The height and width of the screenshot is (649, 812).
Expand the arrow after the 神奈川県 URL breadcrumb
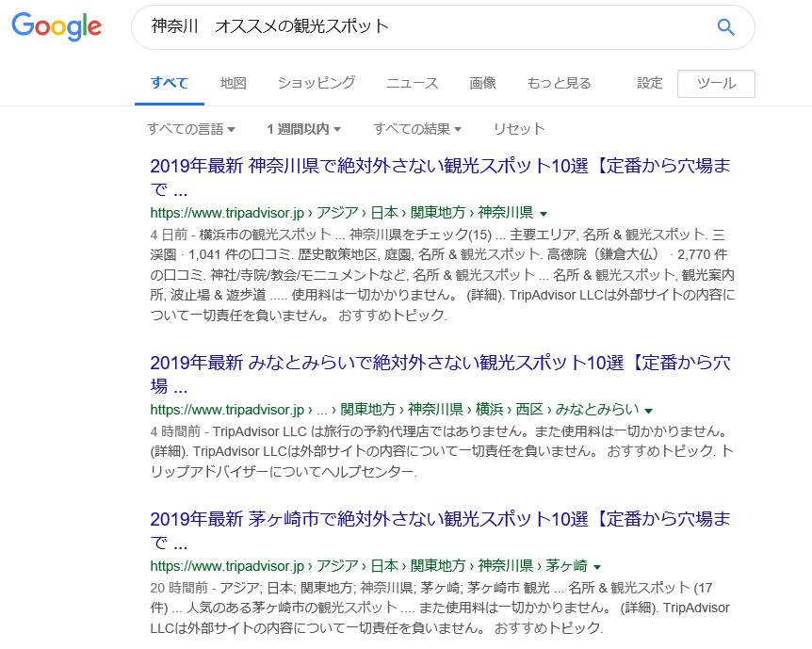(x=544, y=214)
